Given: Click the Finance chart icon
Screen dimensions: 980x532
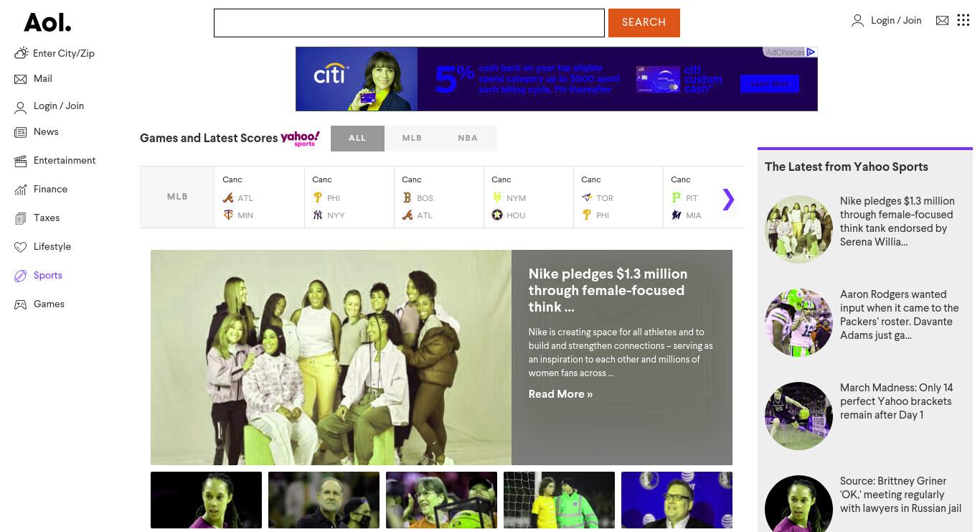Looking at the screenshot, I should [x=21, y=190].
